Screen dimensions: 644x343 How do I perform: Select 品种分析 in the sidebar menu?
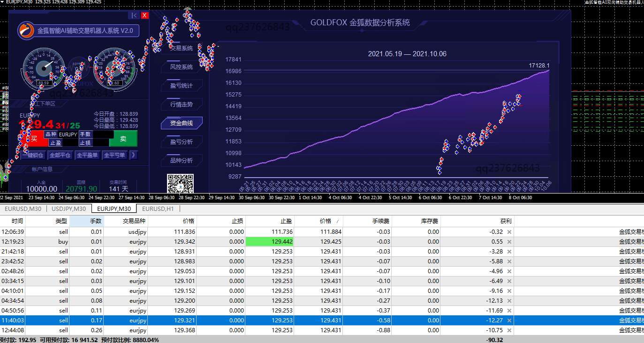tap(182, 160)
